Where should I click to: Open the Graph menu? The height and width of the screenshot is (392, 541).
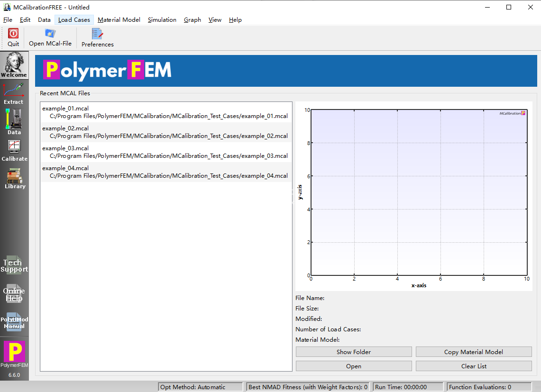(192, 19)
